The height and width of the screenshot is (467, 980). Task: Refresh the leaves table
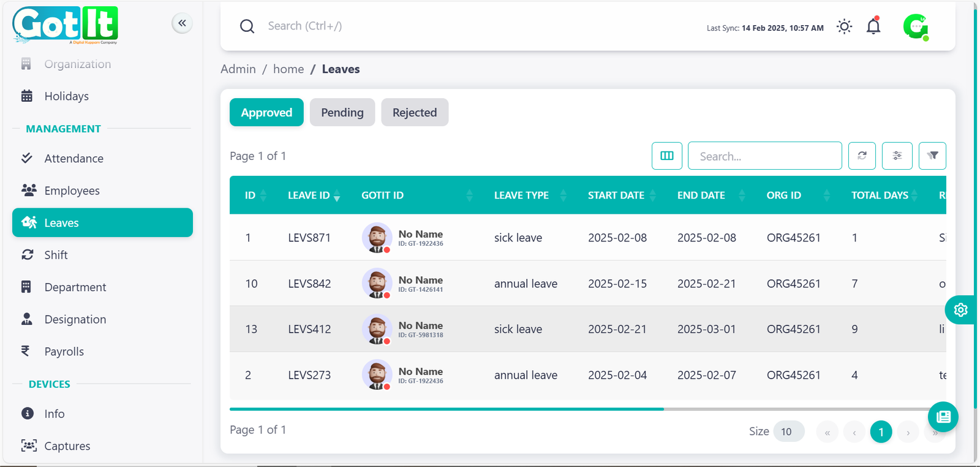pyautogui.click(x=862, y=156)
